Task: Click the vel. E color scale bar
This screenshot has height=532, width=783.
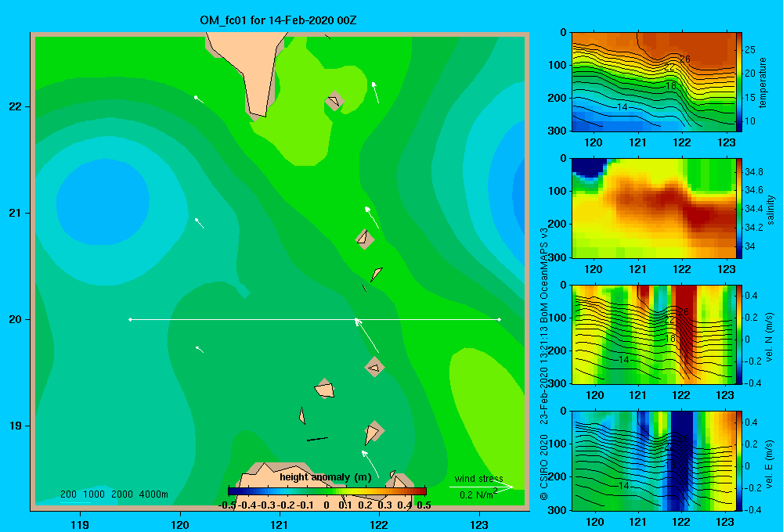Action: 739,461
